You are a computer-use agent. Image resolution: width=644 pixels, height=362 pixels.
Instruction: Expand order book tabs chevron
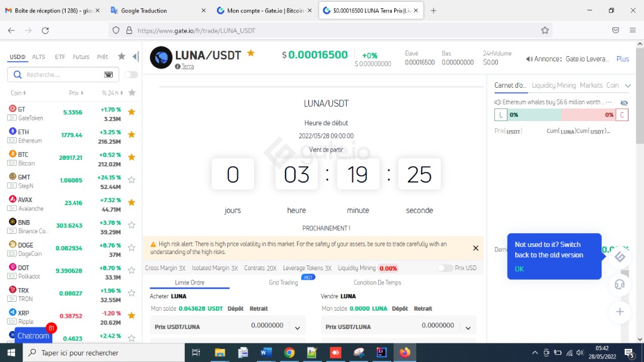[628, 85]
